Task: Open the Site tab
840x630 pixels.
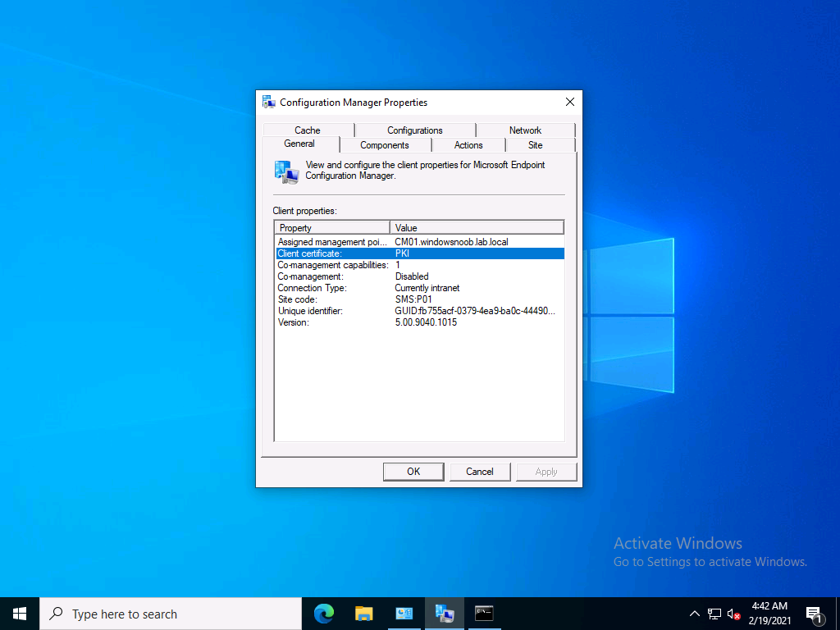Action: 535,145
